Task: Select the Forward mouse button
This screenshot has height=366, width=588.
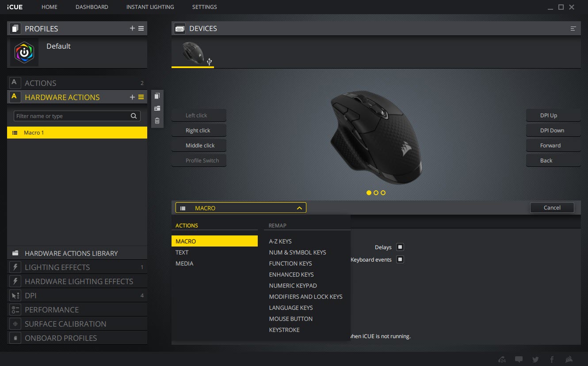Action: click(x=553, y=146)
